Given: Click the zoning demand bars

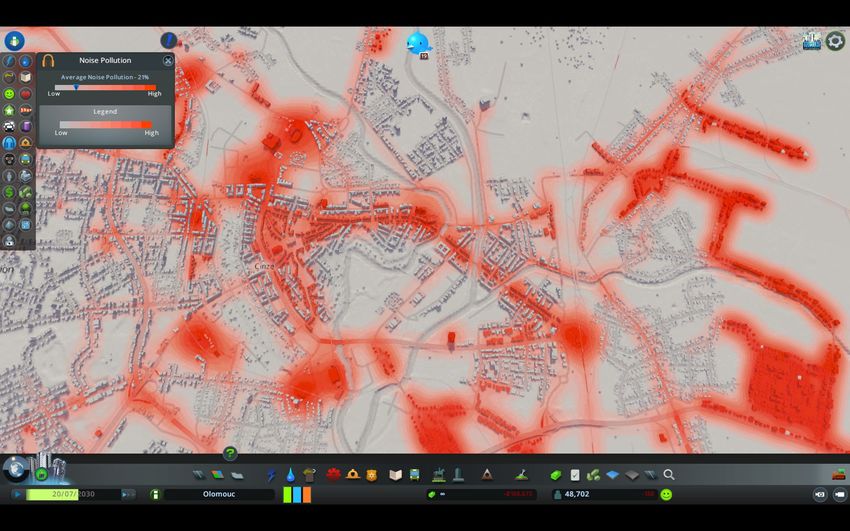Looking at the screenshot, I should (x=297, y=494).
